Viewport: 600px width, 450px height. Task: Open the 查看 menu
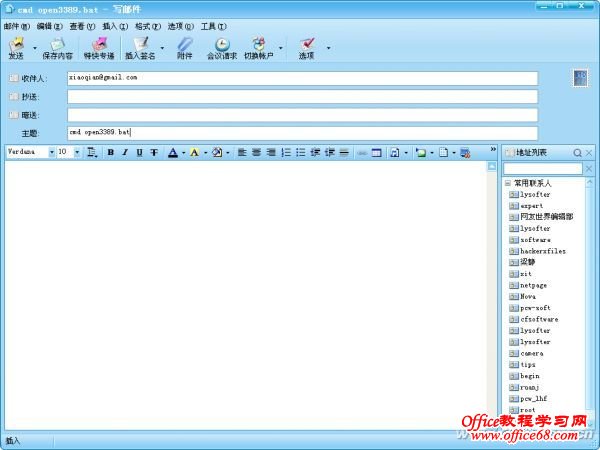[82, 26]
